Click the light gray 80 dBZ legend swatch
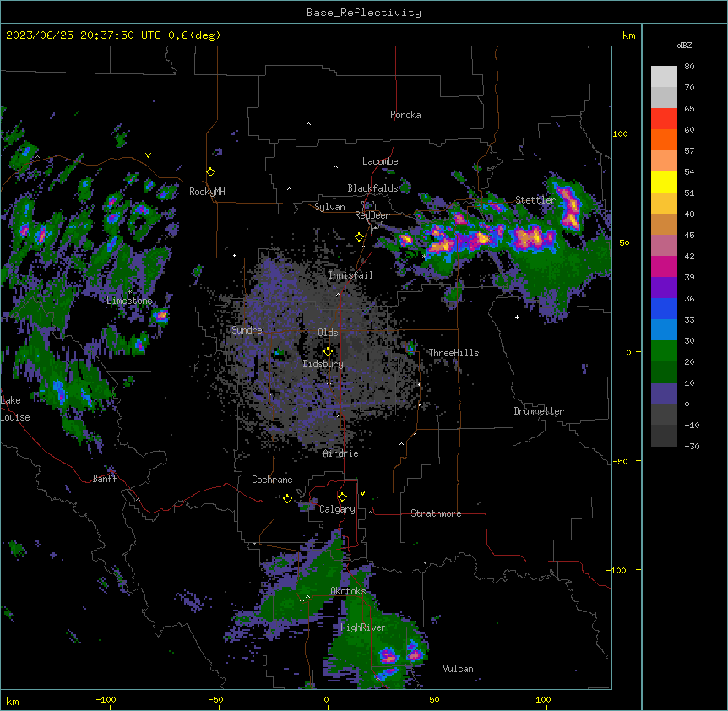Image resolution: width=728 pixels, height=711 pixels. pyautogui.click(x=664, y=76)
